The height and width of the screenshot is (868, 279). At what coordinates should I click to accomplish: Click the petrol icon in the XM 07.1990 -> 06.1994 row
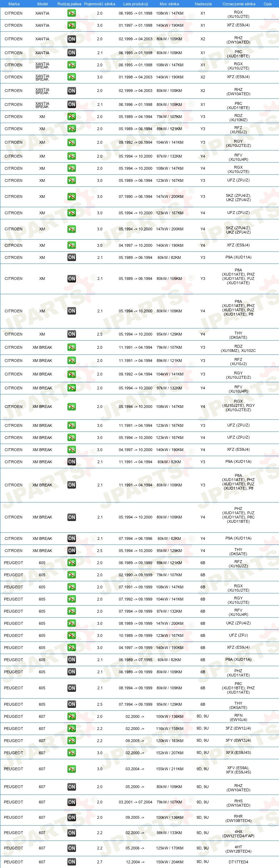coord(72,196)
